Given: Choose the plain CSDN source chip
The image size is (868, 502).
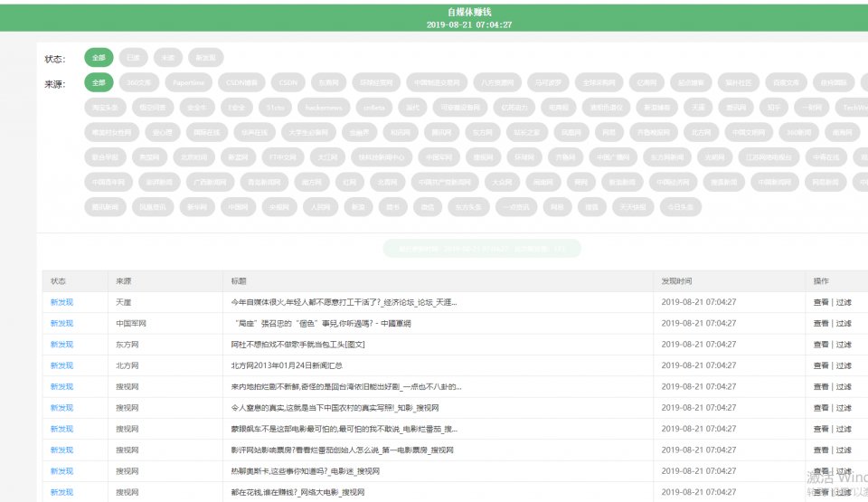Looking at the screenshot, I should point(288,82).
